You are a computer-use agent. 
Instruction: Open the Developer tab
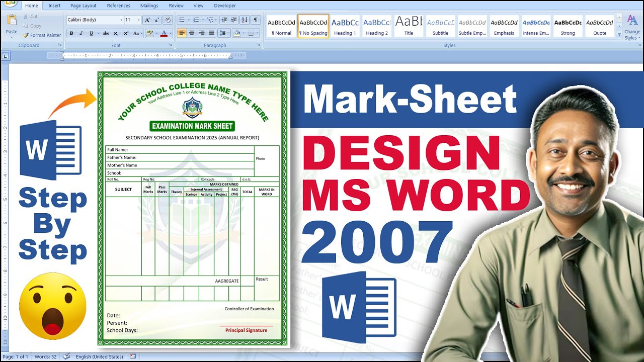coord(225,6)
